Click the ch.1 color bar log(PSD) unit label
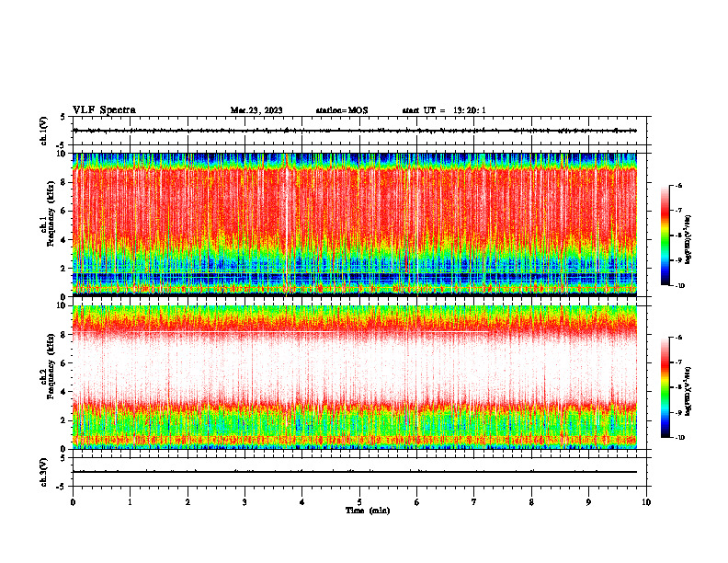 (688, 240)
